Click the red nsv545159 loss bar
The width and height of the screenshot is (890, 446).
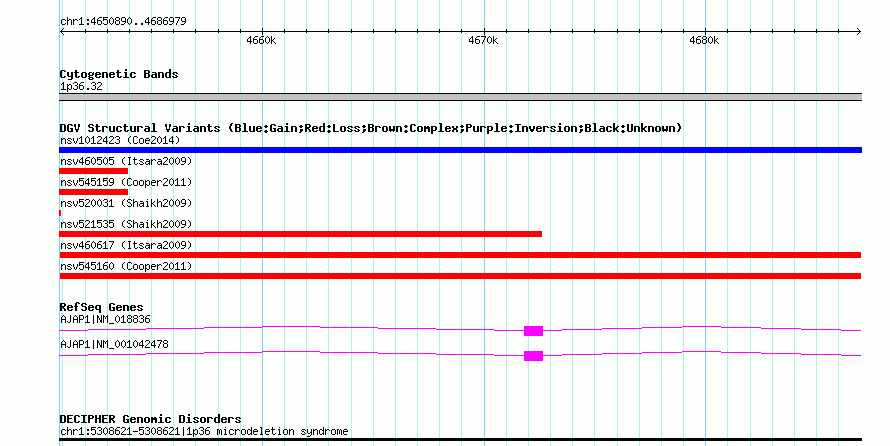[x=94, y=192]
